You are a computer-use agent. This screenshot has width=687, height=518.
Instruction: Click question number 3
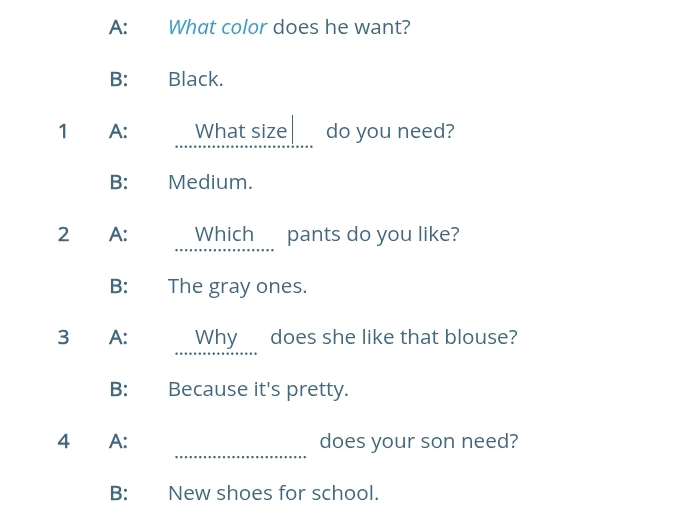64,338
